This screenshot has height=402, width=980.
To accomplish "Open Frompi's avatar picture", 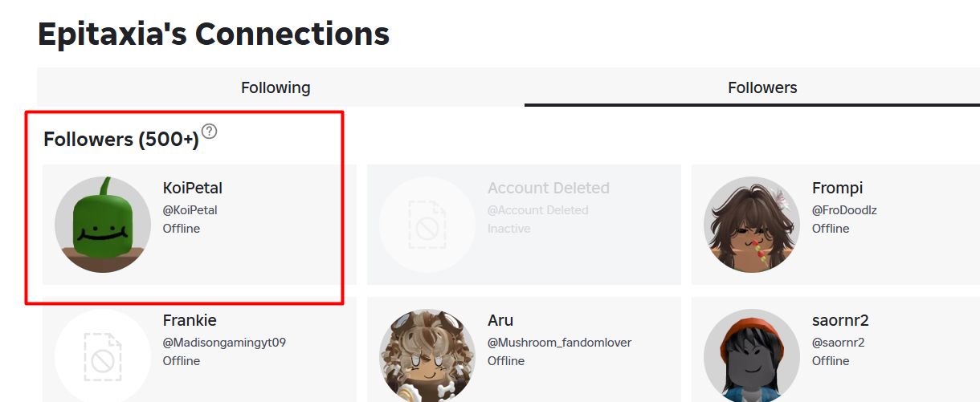I will [752, 225].
